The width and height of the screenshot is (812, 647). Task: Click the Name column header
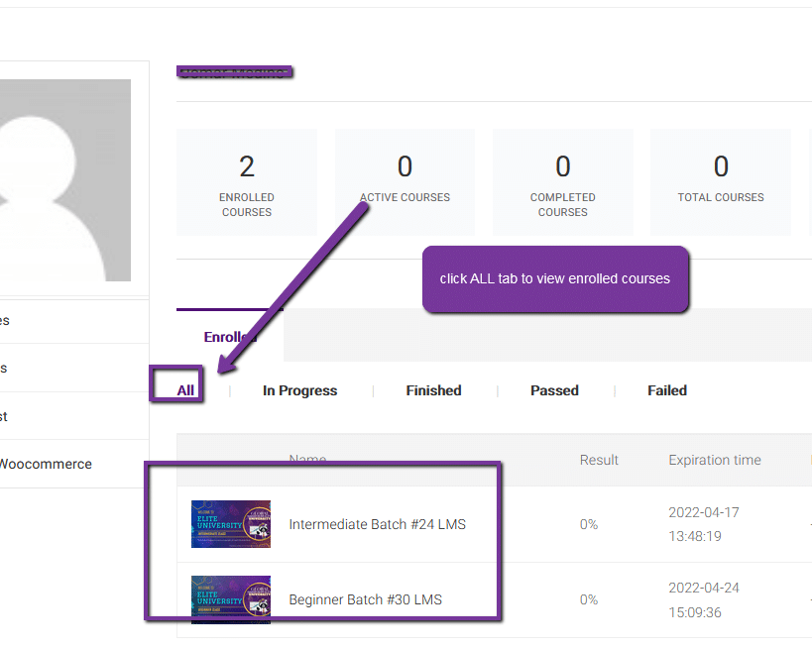coord(307,460)
